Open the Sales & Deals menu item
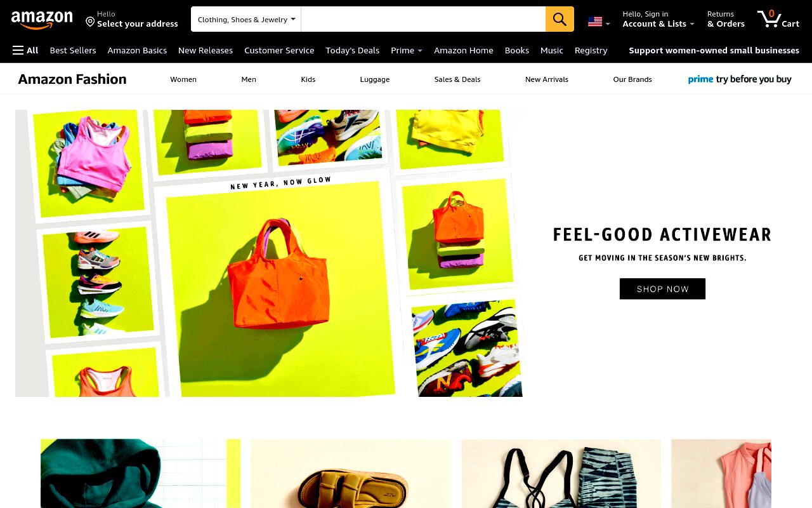Image resolution: width=812 pixels, height=508 pixels. point(457,79)
